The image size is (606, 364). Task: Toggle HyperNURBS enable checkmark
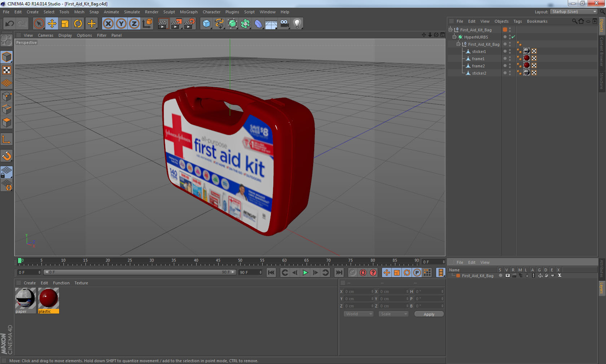pos(513,37)
